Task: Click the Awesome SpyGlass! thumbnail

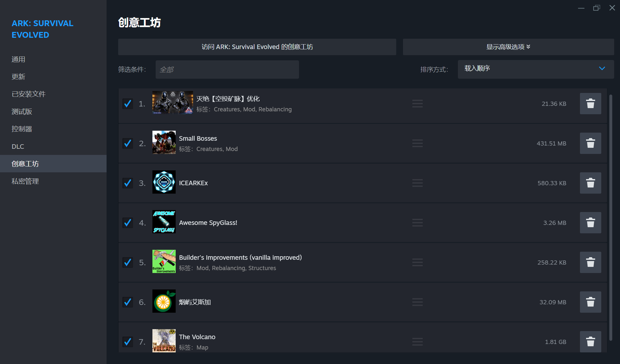Action: pyautogui.click(x=164, y=222)
